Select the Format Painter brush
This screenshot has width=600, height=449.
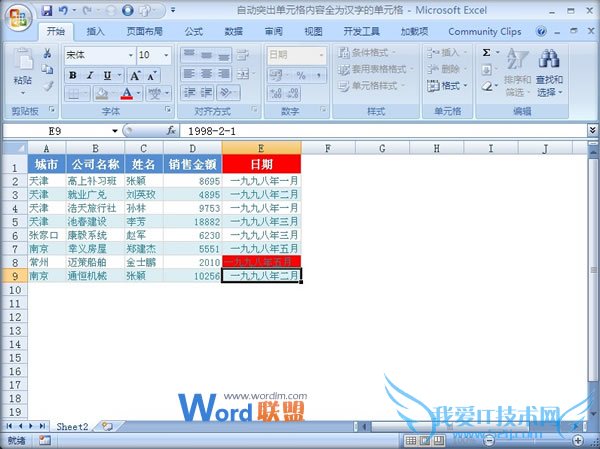coord(47,86)
